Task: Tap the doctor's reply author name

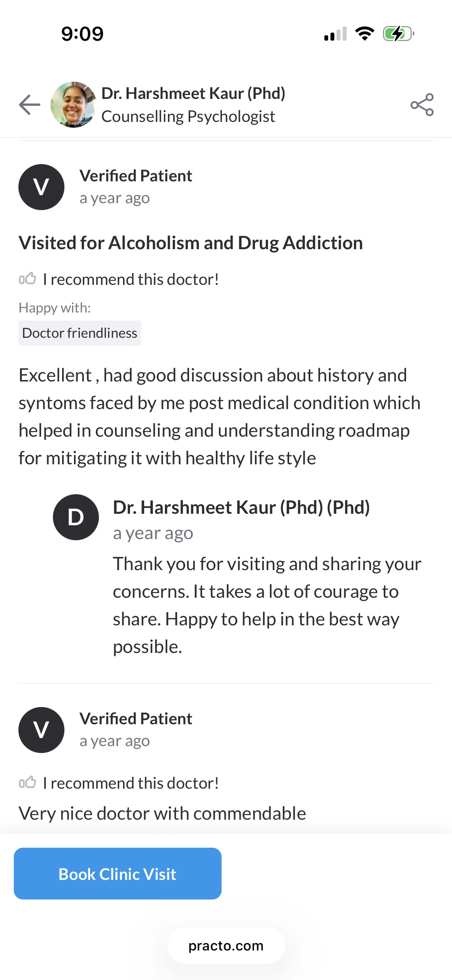Action: point(241,508)
